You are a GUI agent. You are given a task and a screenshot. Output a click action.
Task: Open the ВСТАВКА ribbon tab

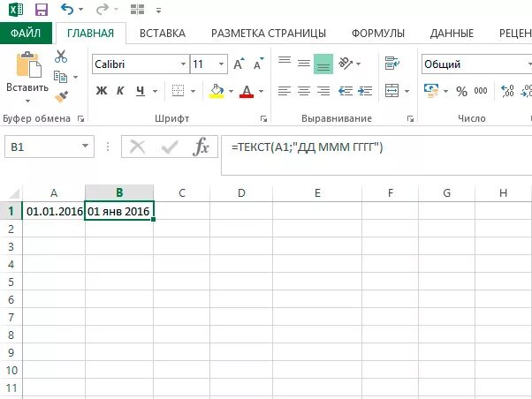(x=163, y=34)
